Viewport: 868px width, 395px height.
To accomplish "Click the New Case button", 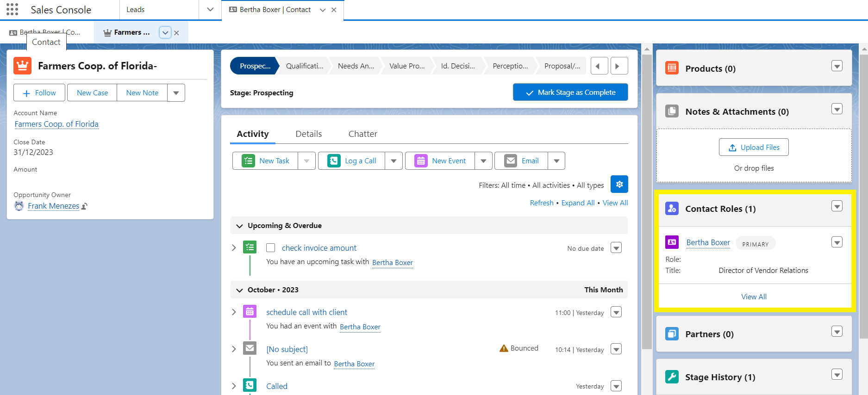I will click(92, 93).
